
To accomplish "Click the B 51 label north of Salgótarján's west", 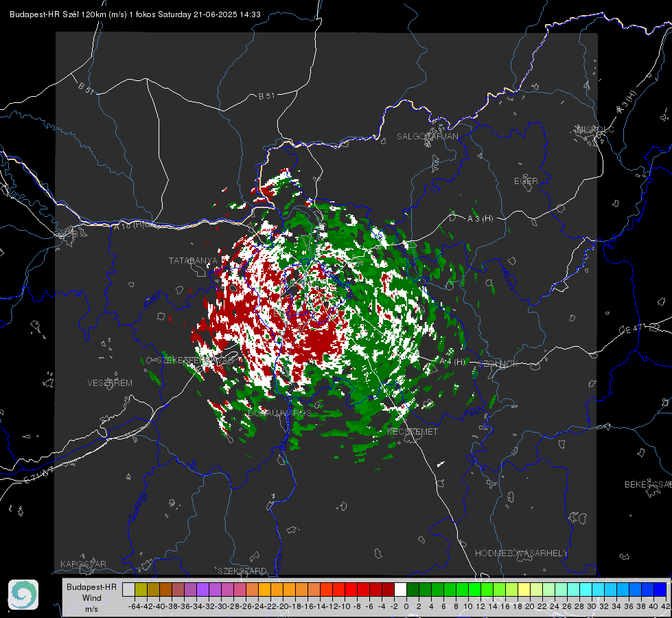I will tap(266, 96).
